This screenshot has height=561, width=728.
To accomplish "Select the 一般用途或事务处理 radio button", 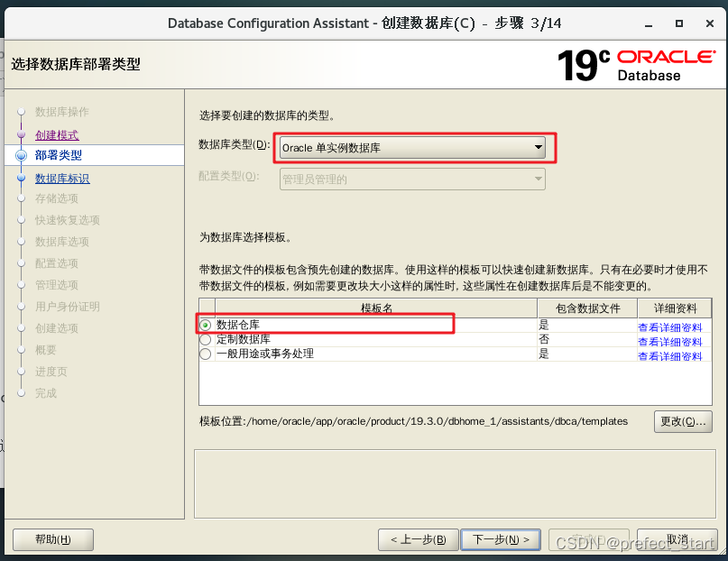I will 206,354.
